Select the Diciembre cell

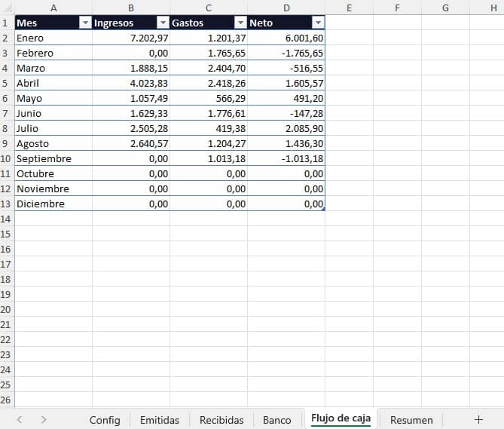tap(53, 204)
